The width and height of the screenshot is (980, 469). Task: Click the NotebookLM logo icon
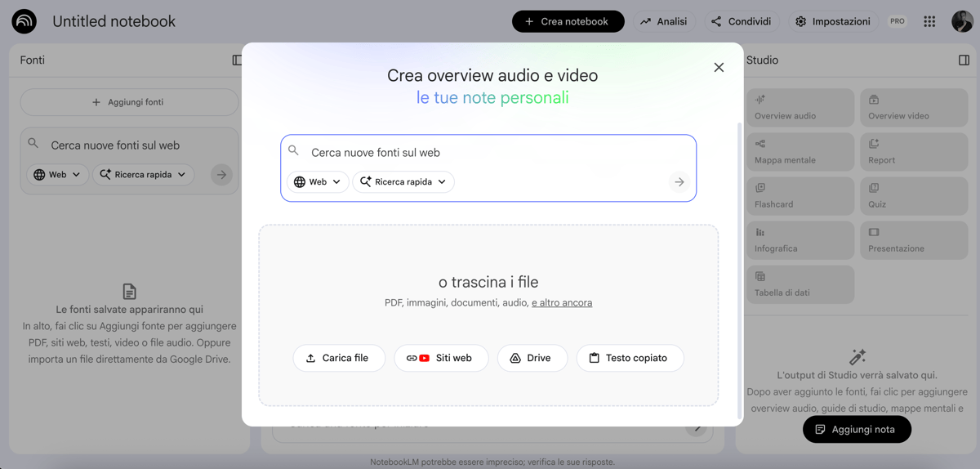click(24, 21)
